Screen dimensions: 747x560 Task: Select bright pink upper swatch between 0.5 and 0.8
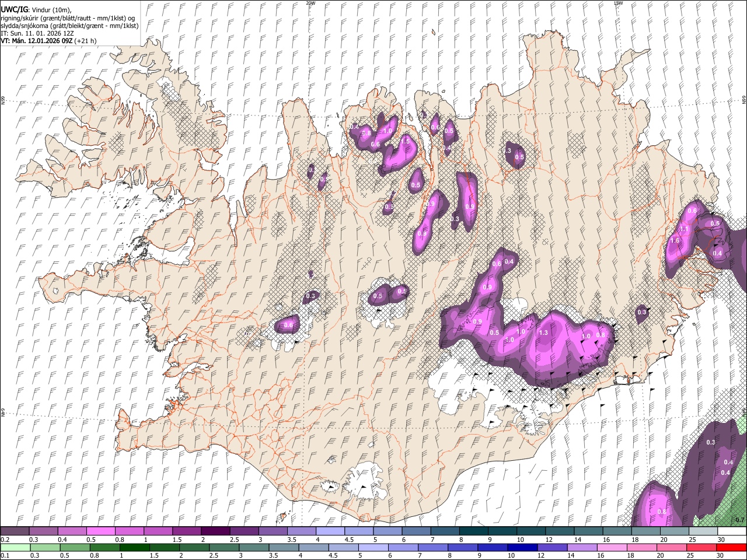[x=100, y=531]
